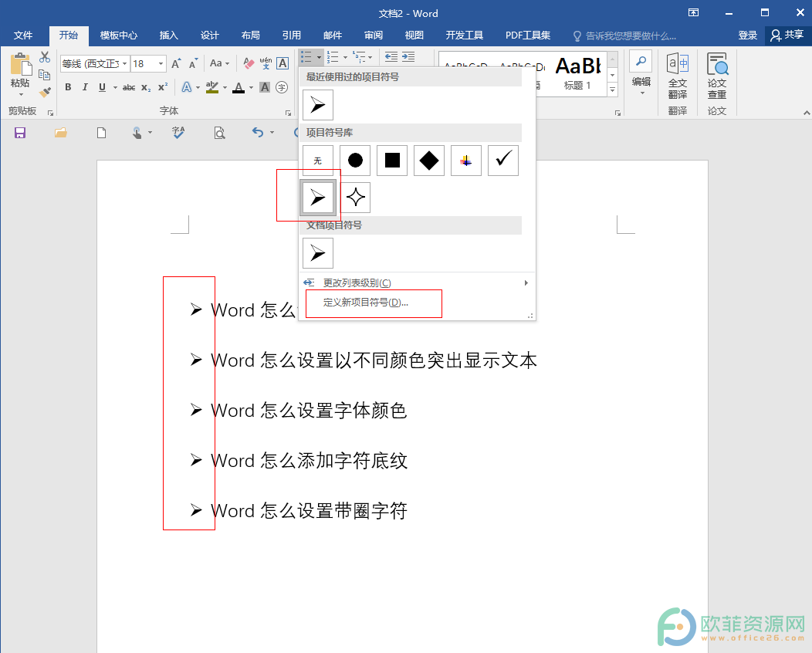The image size is (812, 653).
Task: Toggle underline formatting U
Action: click(x=102, y=87)
